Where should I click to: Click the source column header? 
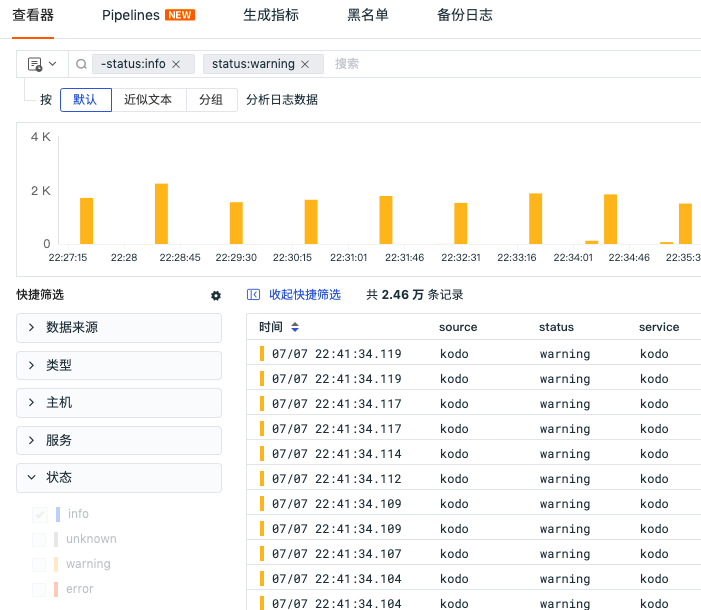(x=458, y=327)
